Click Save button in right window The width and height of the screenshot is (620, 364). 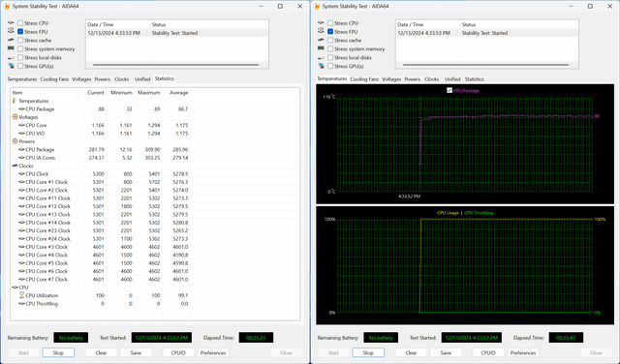(x=446, y=353)
